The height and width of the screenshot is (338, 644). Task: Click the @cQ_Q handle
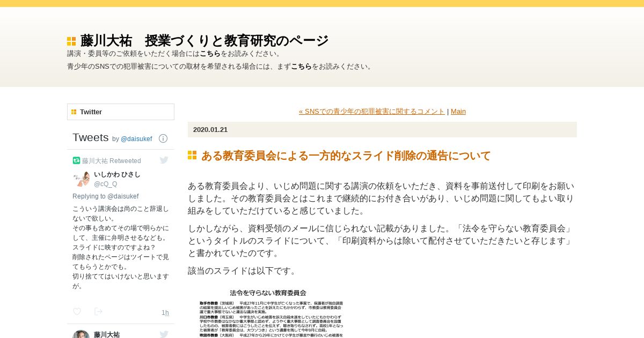(x=106, y=184)
